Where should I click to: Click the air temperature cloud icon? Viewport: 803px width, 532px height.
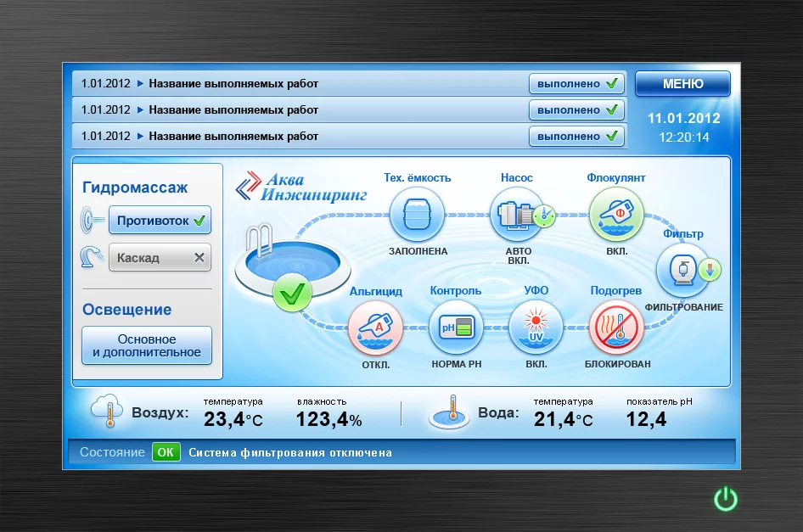[107, 411]
